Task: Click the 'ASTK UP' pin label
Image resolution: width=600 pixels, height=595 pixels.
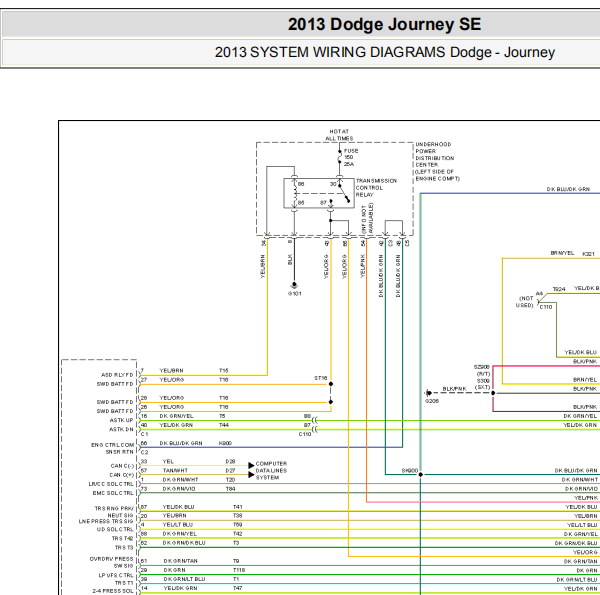Action: tap(122, 420)
